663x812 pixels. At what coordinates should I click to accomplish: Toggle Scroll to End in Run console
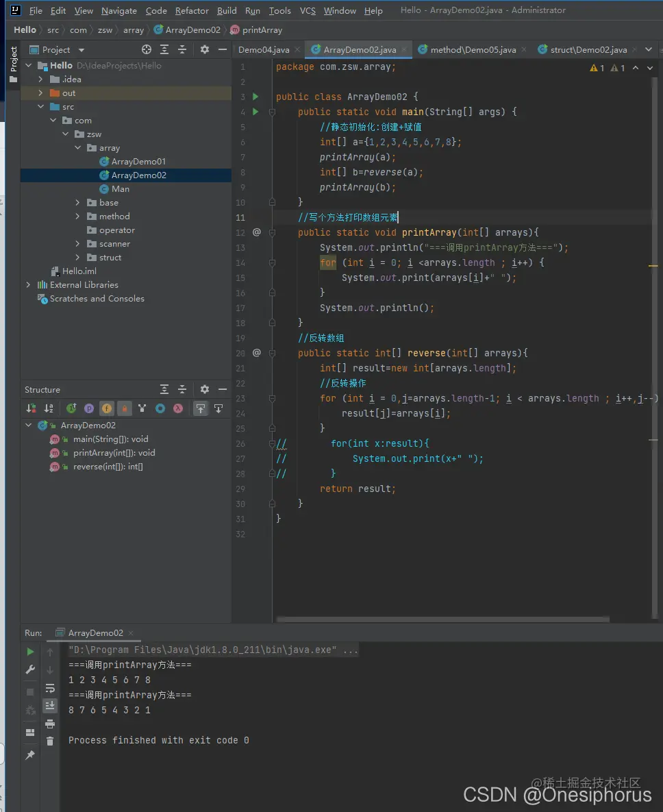(x=50, y=705)
